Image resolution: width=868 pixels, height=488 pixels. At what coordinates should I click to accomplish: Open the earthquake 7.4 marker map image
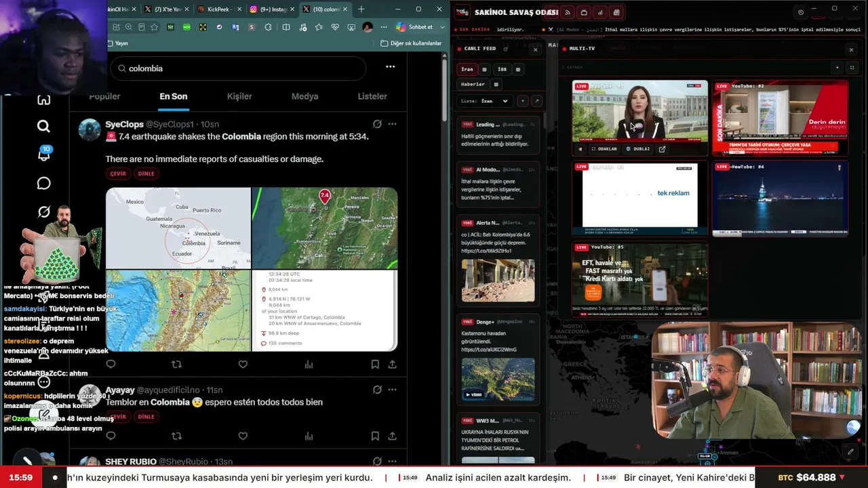click(325, 228)
